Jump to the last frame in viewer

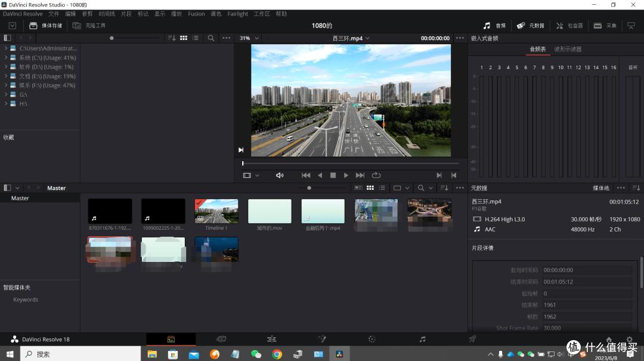click(x=360, y=175)
